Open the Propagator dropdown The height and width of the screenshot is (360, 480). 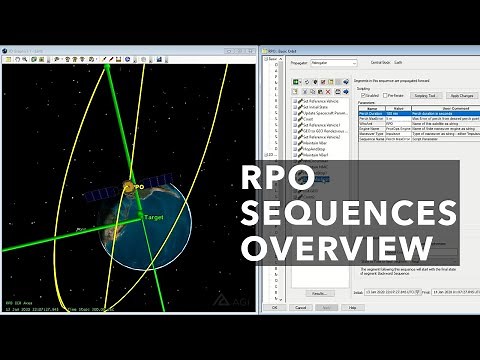(354, 63)
